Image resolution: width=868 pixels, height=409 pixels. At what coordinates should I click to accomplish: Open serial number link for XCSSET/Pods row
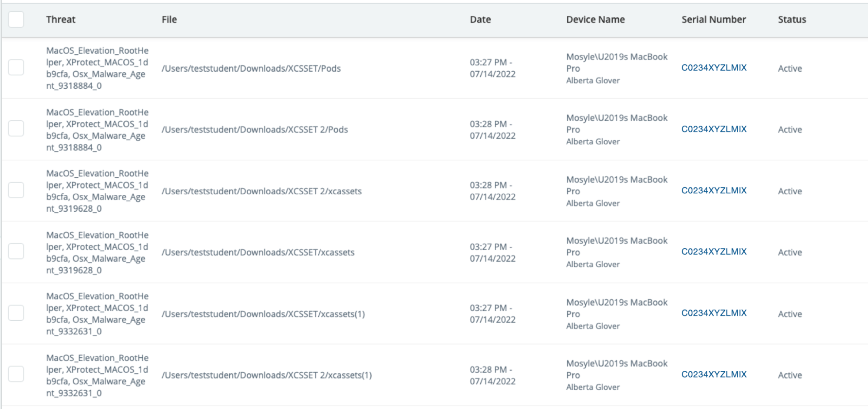coord(713,68)
